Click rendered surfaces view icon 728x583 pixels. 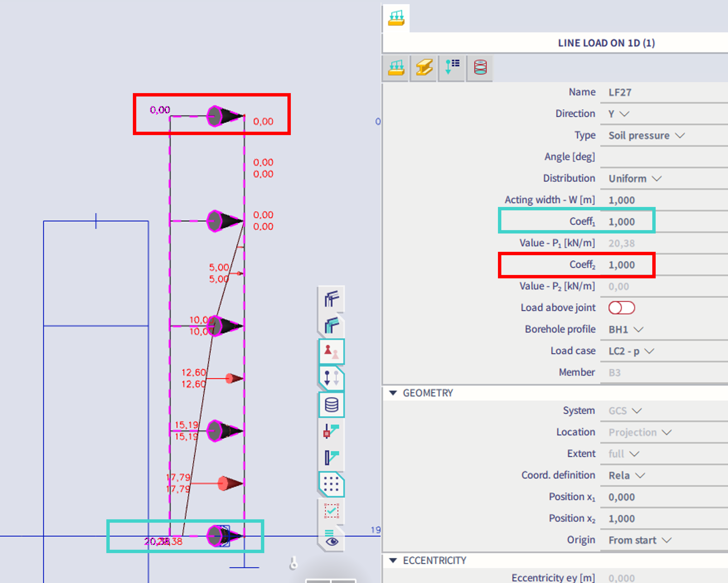point(331,325)
